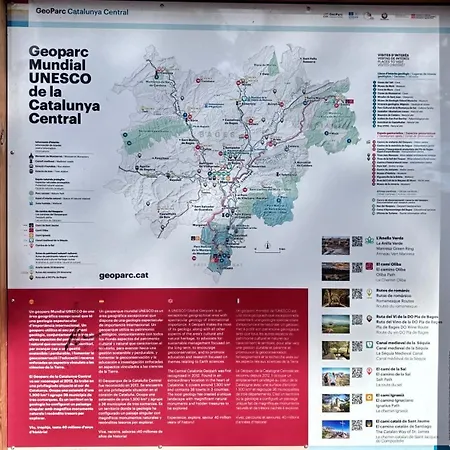Open the Sant Jaume photo thumbnail

(336, 429)
